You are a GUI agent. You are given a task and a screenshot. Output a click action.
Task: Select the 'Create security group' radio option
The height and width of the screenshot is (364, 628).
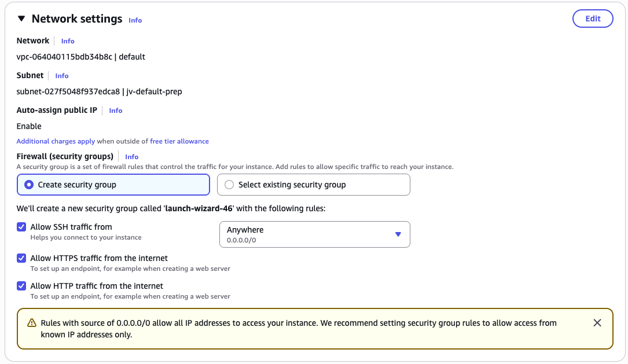[x=29, y=185]
